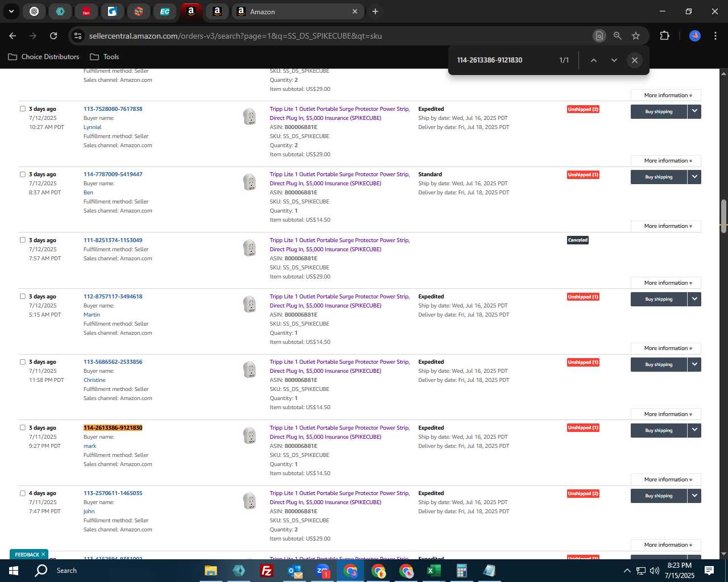728x582 pixels.
Task: Select checkbox for order 113-5686562-2533856
Action: tap(23, 361)
